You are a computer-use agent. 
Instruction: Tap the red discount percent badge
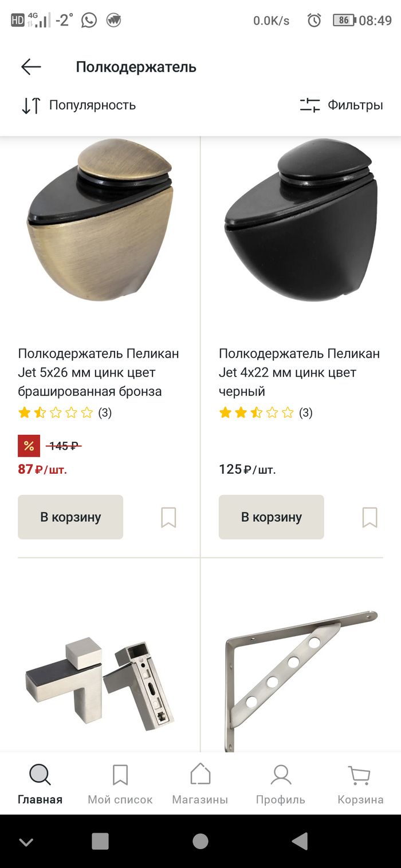29,446
